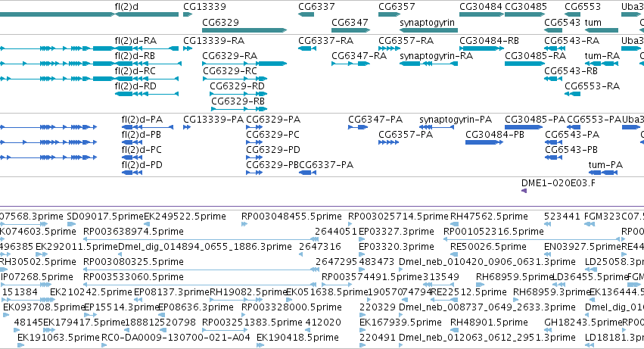This screenshot has height=349, width=644.
Task: Click the CG13339-RA transcript label
Action: [213, 41]
